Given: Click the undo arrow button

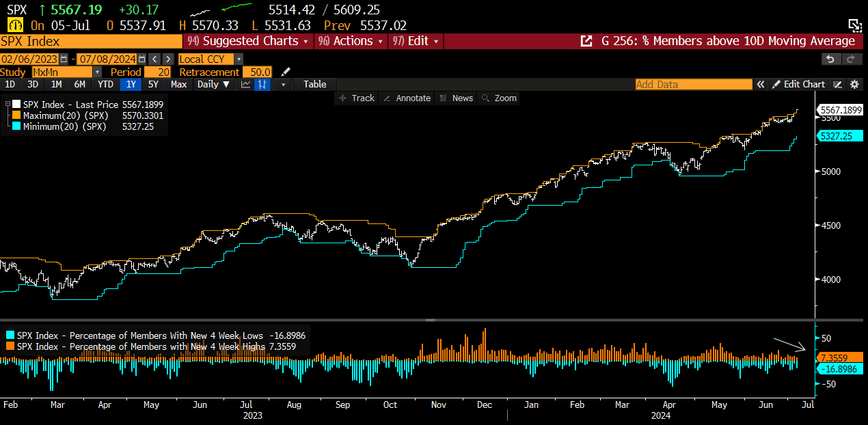Looking at the screenshot, I should coord(830,59).
